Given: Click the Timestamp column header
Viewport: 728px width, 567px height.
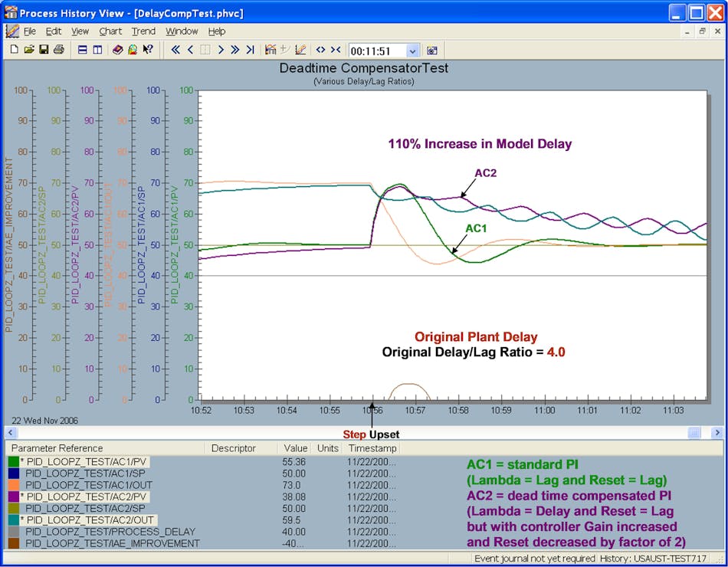Looking at the screenshot, I should click(x=372, y=448).
